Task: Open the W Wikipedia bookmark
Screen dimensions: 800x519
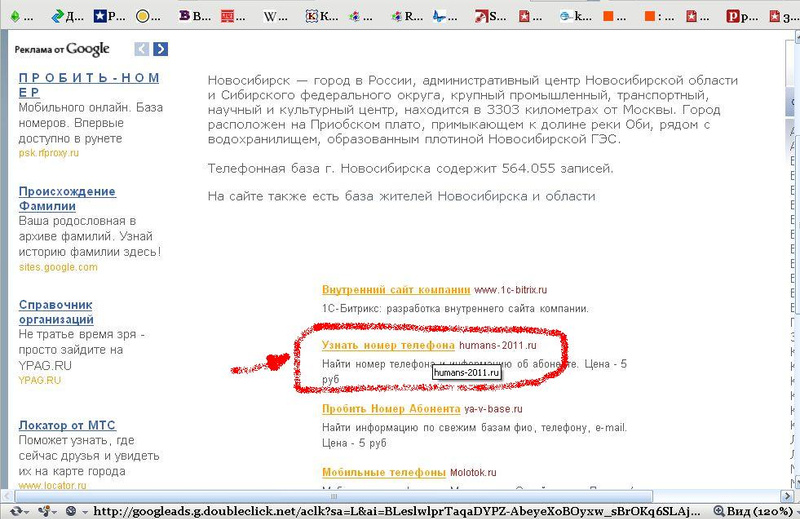Action: click(x=276, y=17)
